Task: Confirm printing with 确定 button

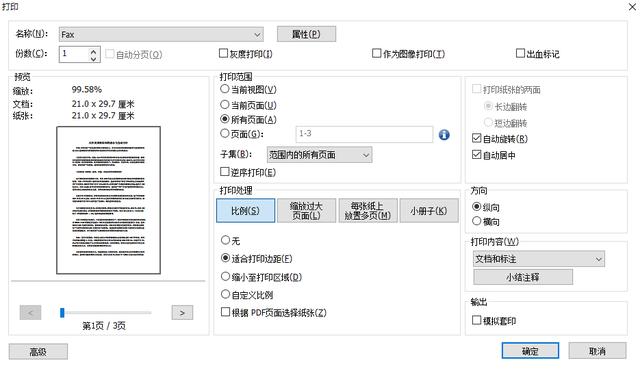Action: [530, 351]
